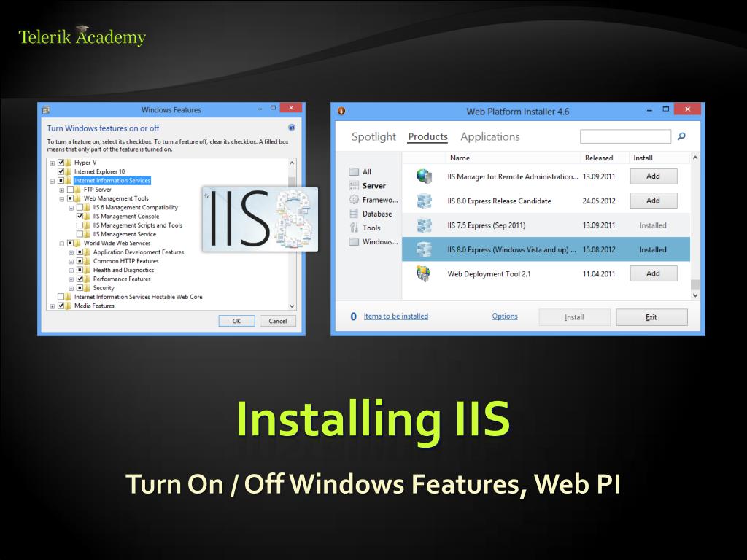Image resolution: width=747 pixels, height=560 pixels.
Task: Click OK in Windows Features dialog
Action: [x=236, y=321]
